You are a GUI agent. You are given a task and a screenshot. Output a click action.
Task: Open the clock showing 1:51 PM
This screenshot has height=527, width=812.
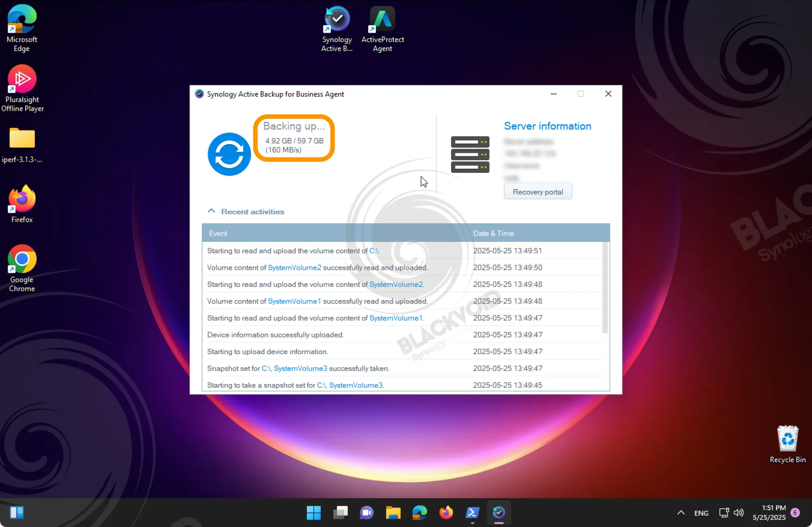point(769,513)
